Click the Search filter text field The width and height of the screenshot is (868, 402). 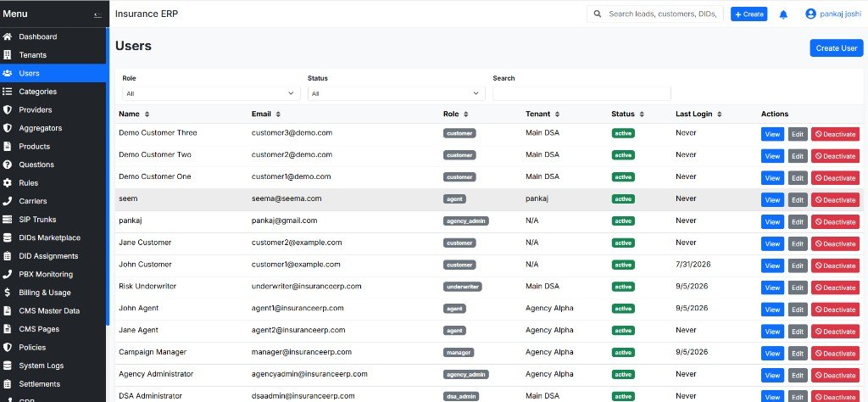coord(581,93)
